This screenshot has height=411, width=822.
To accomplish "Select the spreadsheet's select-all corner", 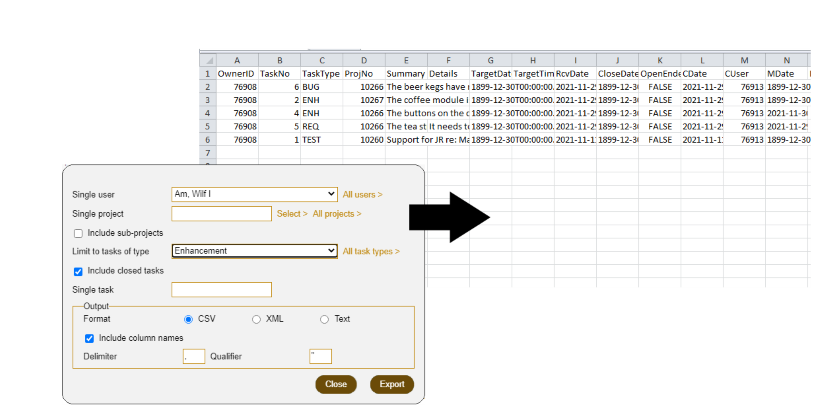I will click(208, 60).
